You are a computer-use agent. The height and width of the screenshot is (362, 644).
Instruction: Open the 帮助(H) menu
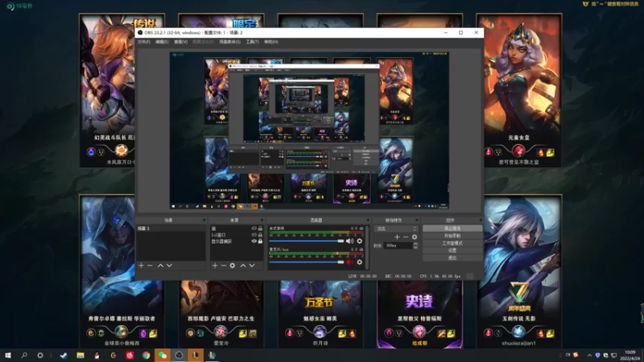[271, 42]
